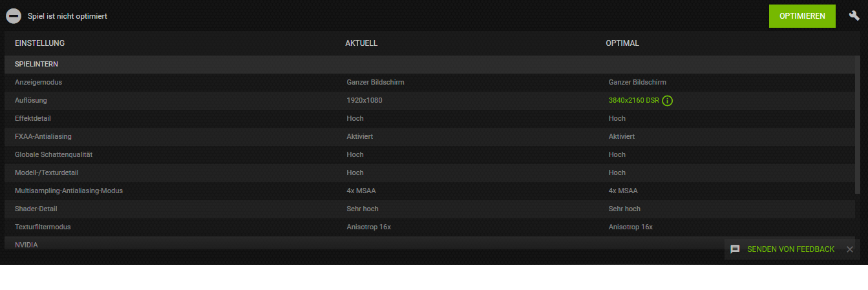Select the FXAA-Antialiasing row
Viewport: 868px width, 290px height.
pos(429,137)
